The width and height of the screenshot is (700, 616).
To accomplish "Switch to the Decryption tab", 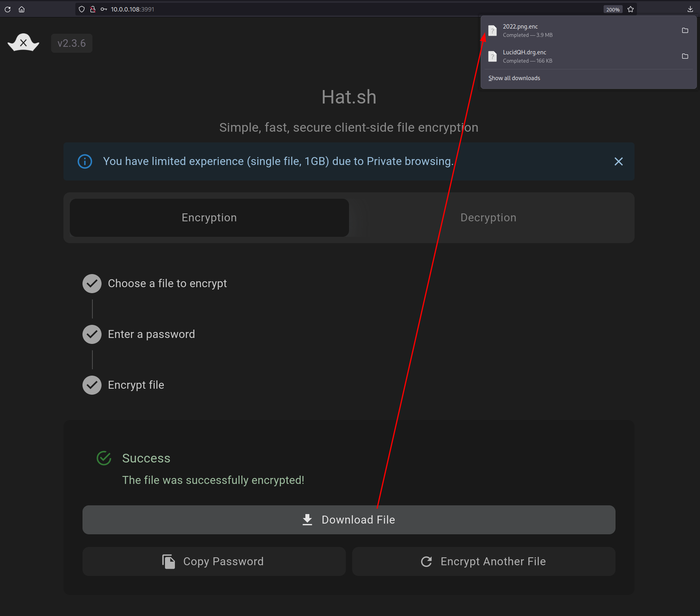I will pos(489,218).
